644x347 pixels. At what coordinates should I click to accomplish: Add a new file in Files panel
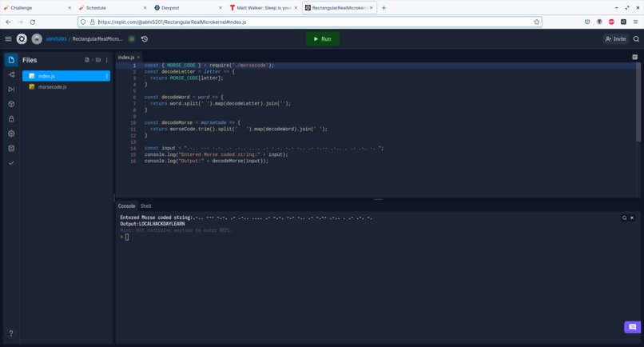coord(87,60)
